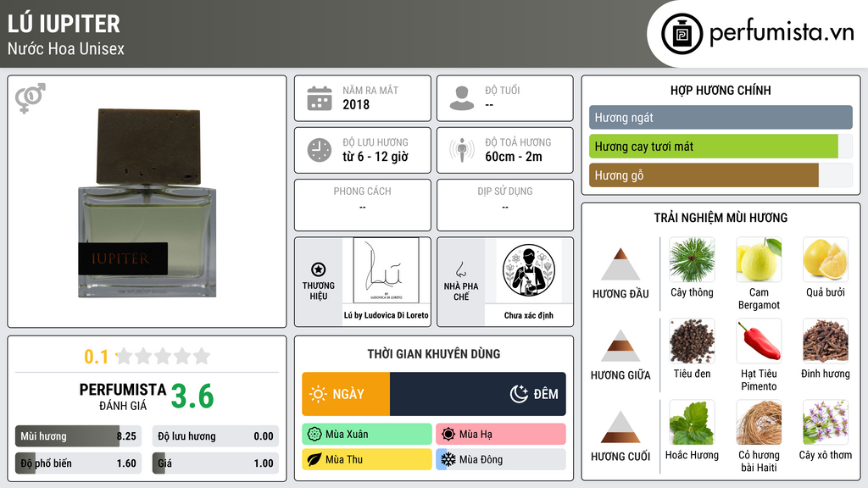
Task: Click the perfumista.vn perfume bottle logo icon
Action: 682,34
